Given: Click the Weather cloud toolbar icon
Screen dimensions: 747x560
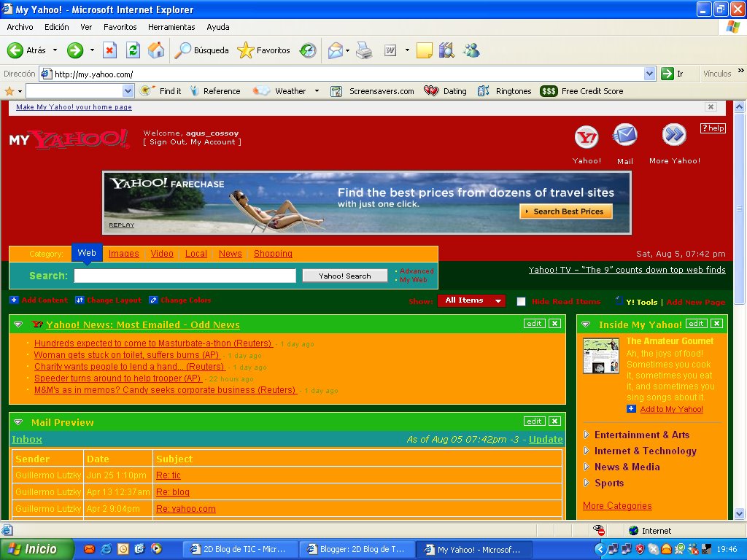Looking at the screenshot, I should tap(261, 91).
